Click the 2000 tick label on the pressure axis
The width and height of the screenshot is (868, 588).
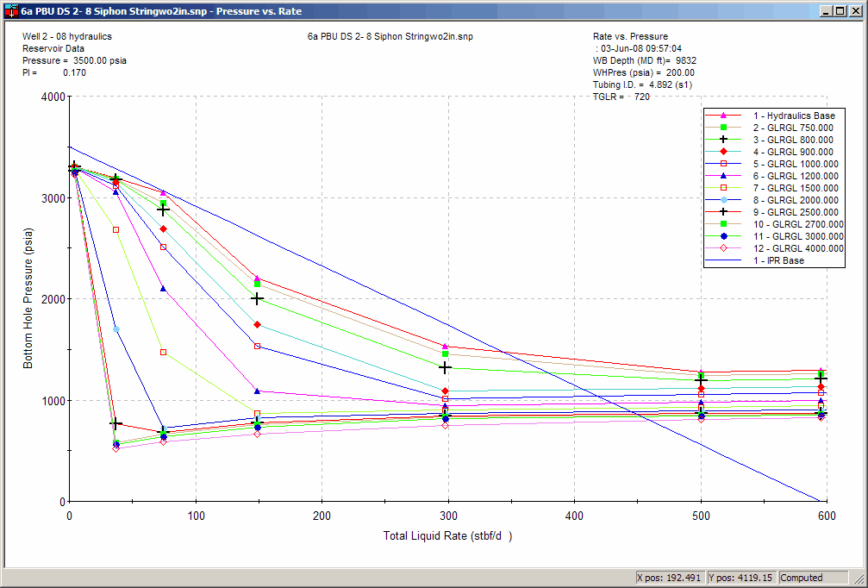[x=53, y=299]
